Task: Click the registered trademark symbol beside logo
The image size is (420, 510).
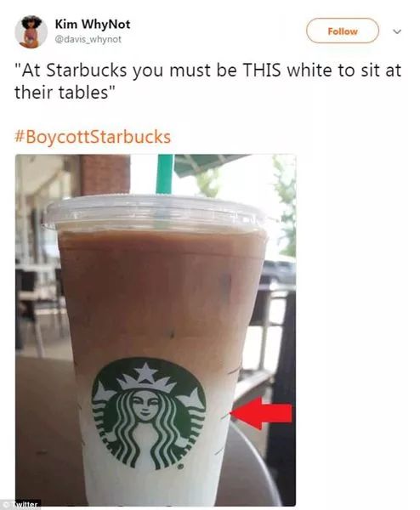Action: pyautogui.click(x=179, y=467)
